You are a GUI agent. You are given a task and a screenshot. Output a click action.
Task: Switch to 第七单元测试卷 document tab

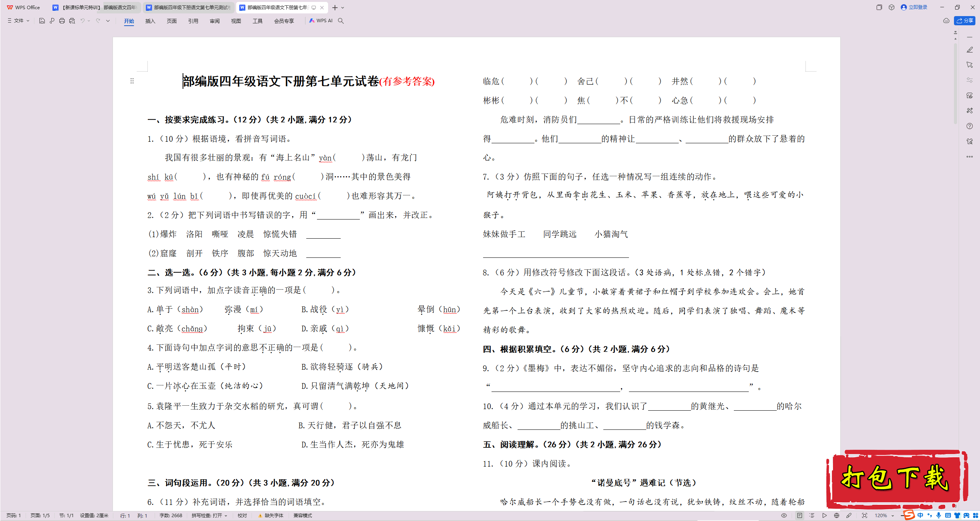tap(189, 8)
